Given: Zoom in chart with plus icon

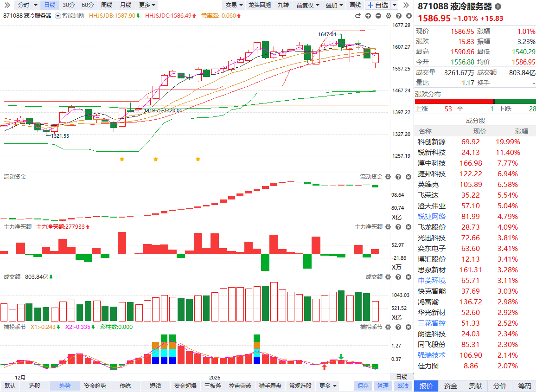Looking at the screenshot, I should tap(368, 16).
